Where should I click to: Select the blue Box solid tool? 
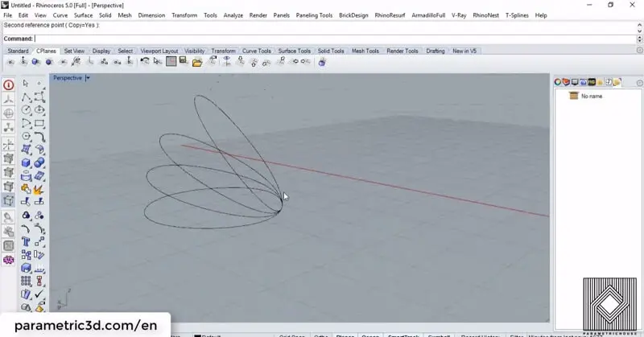click(26, 163)
